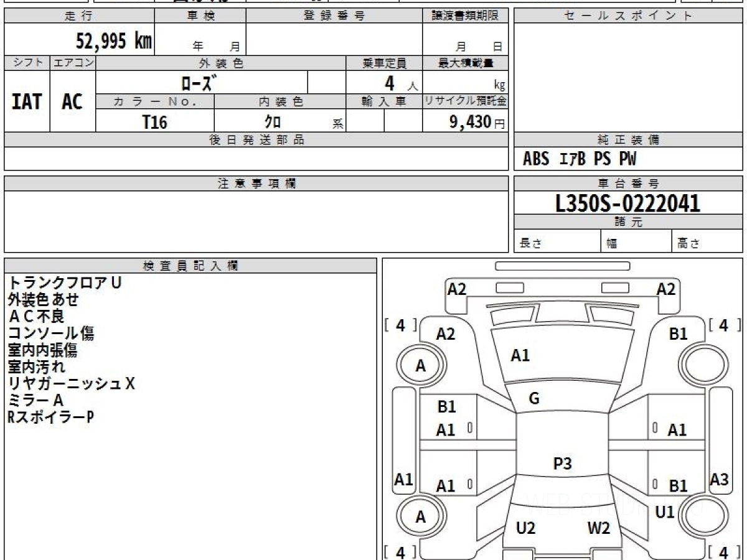Image resolution: width=747 pixels, height=560 pixels.
Task: Click the 検査員記入欄 inspector notes header
Action: [x=190, y=266]
